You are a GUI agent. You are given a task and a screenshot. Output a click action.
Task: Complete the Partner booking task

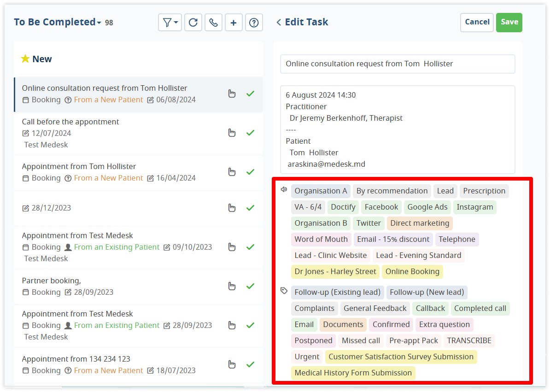point(251,286)
